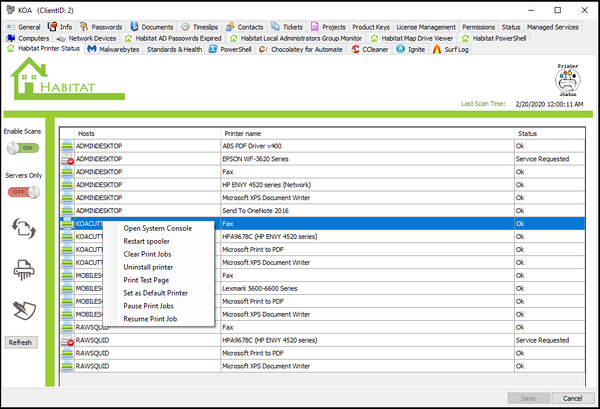The image size is (600, 409).
Task: Toggle the Servers Only switch
Action: tap(24, 192)
